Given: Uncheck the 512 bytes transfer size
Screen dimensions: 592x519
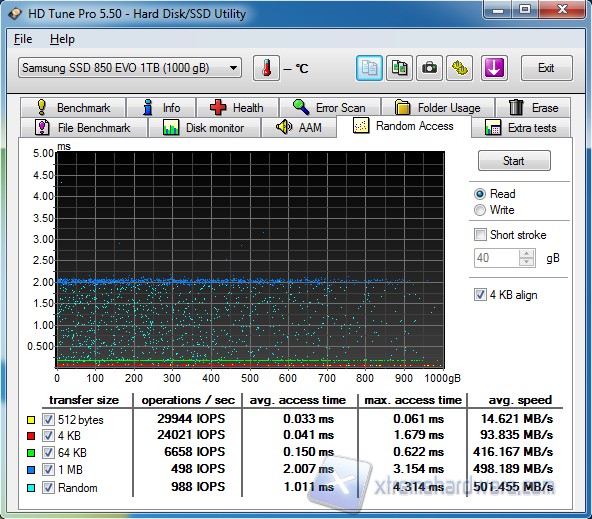Looking at the screenshot, I should coord(48,419).
